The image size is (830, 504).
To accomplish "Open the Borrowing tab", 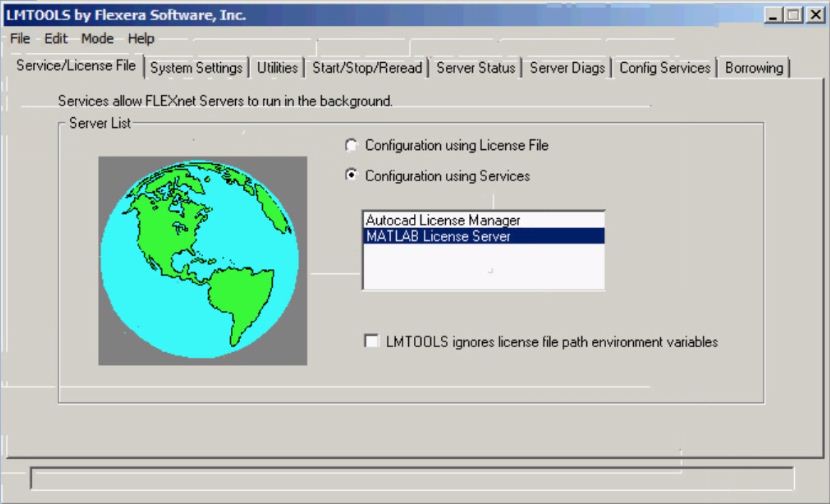I will (x=754, y=68).
